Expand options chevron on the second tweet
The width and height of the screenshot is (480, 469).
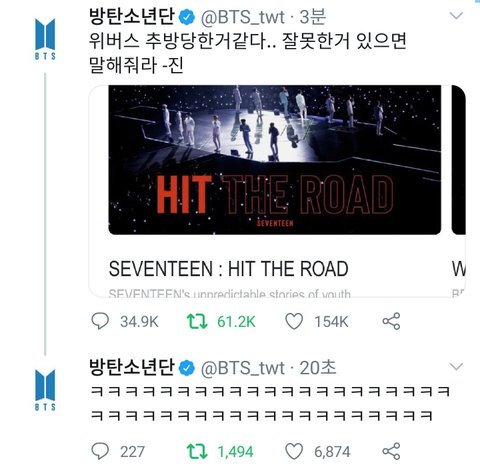click(x=456, y=367)
